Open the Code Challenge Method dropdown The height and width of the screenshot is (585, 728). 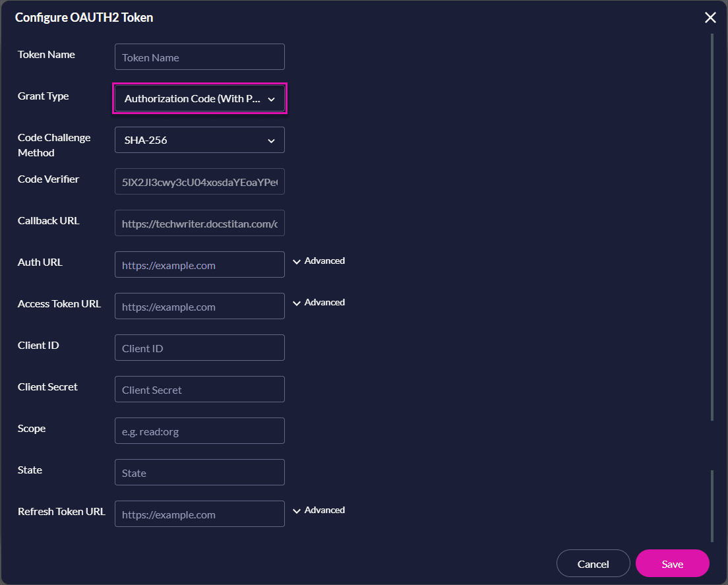pyautogui.click(x=199, y=140)
